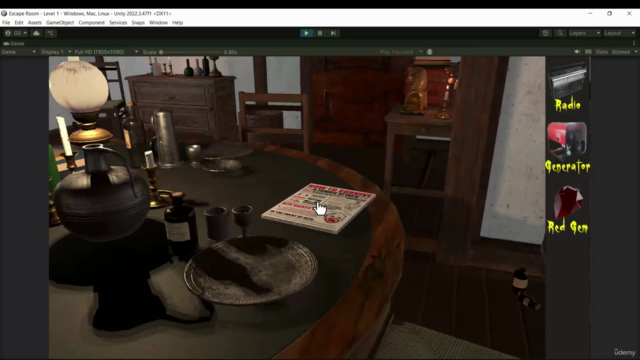The height and width of the screenshot is (360, 640).
Task: Open the Unity Cloud services icon
Action: 36,33
